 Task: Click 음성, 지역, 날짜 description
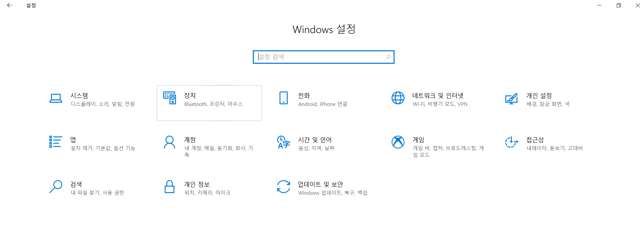316,148
